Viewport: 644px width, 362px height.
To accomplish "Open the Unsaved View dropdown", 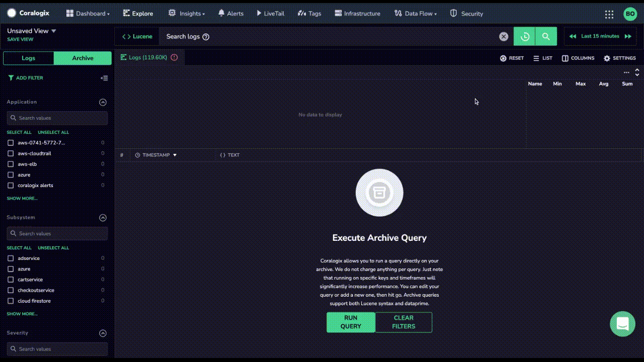I will tap(32, 31).
